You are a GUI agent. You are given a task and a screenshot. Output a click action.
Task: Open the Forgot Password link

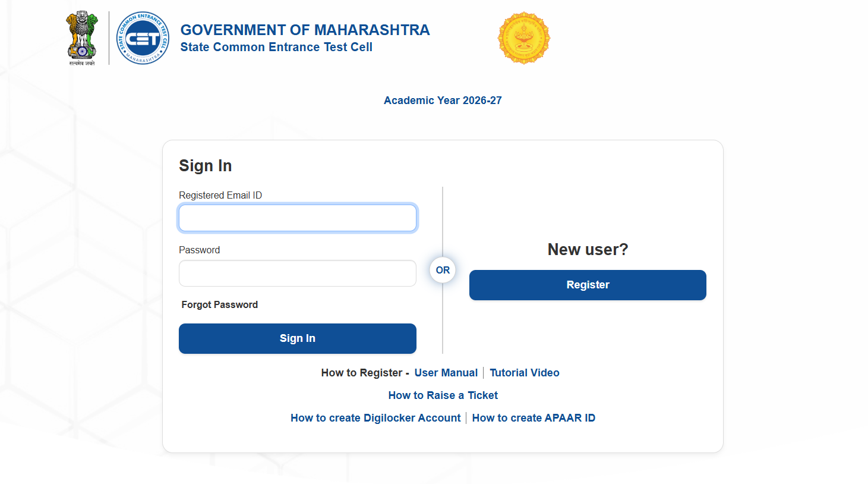click(220, 304)
